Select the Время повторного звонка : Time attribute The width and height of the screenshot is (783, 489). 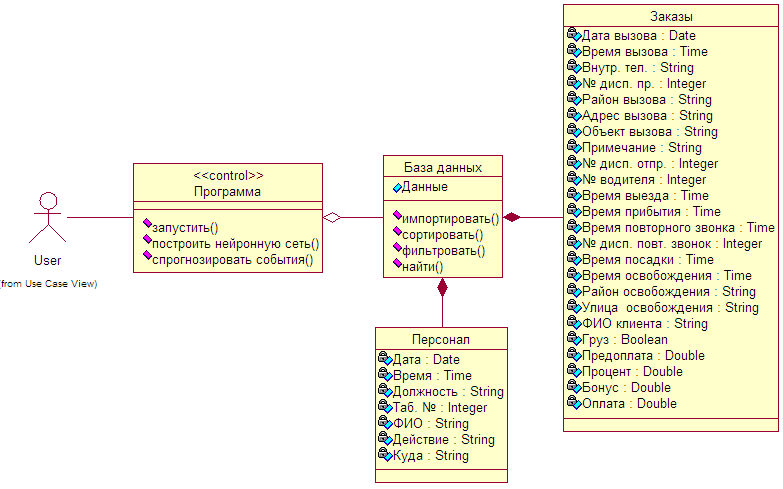pos(678,227)
